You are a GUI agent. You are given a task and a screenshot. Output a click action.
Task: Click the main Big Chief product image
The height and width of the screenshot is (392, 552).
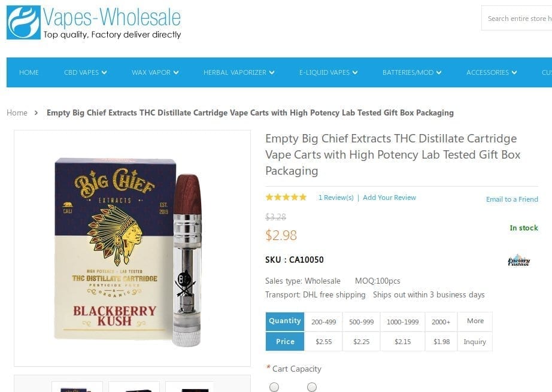[x=132, y=248]
